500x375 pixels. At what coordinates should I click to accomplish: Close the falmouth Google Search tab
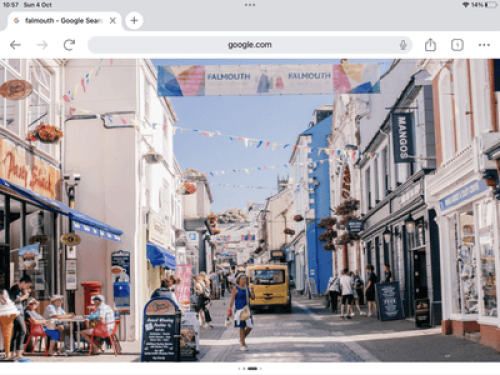pyautogui.click(x=113, y=21)
